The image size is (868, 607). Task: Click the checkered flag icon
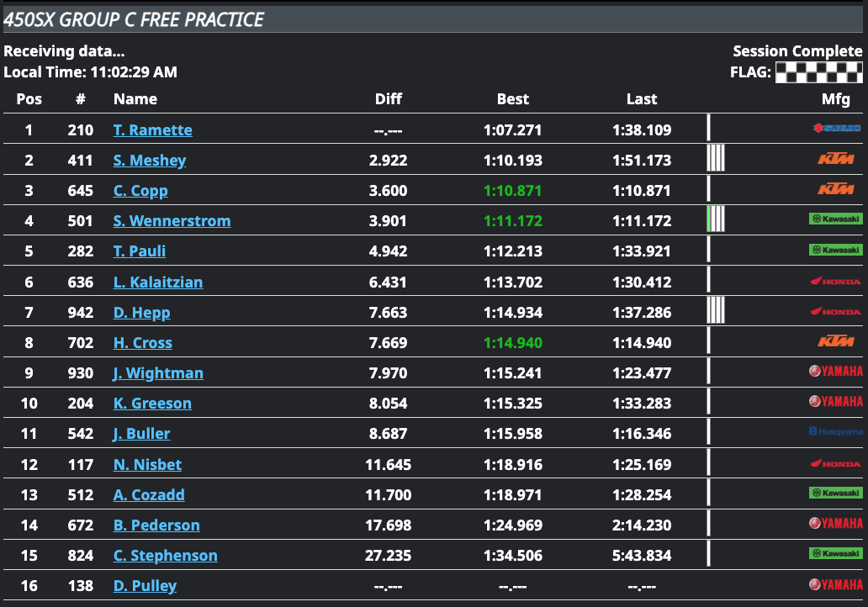click(x=818, y=72)
